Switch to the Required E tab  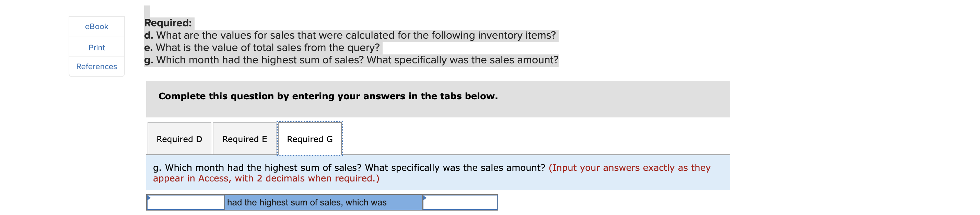[x=245, y=138]
